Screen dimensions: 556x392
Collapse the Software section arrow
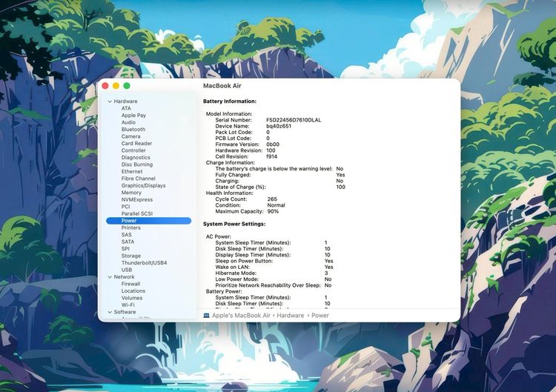coord(110,312)
